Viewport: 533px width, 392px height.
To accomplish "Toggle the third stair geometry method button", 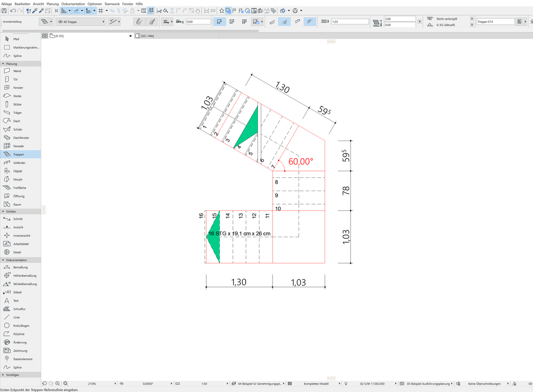I will tap(244, 22).
